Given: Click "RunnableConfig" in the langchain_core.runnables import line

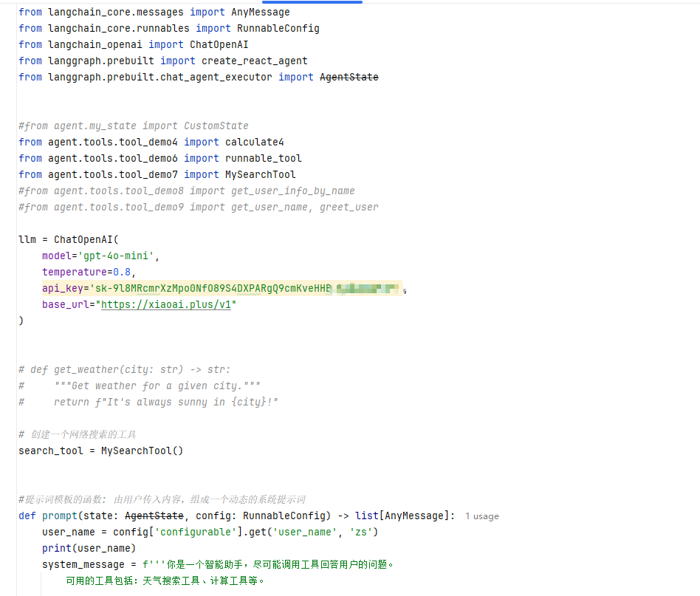Looking at the screenshot, I should [x=278, y=28].
